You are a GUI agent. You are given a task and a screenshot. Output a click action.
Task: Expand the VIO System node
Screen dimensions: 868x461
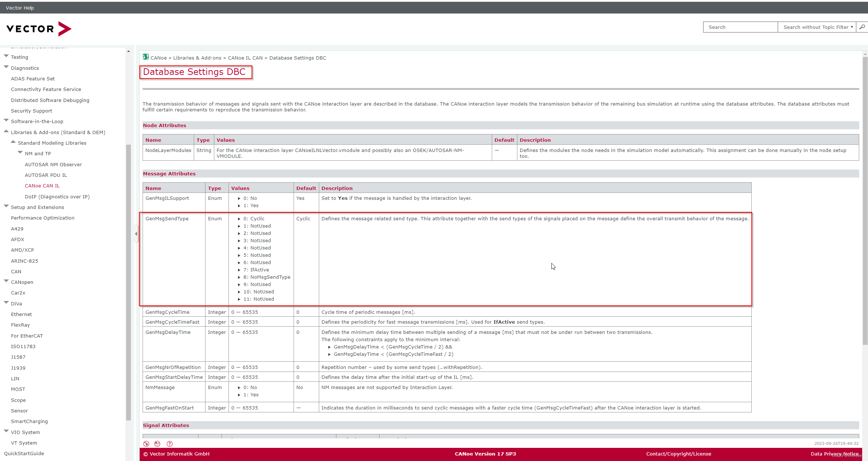(6, 431)
